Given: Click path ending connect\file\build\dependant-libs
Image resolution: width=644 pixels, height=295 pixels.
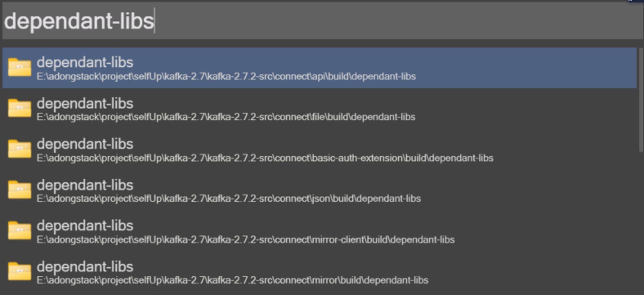Looking at the screenshot, I should tap(226, 117).
